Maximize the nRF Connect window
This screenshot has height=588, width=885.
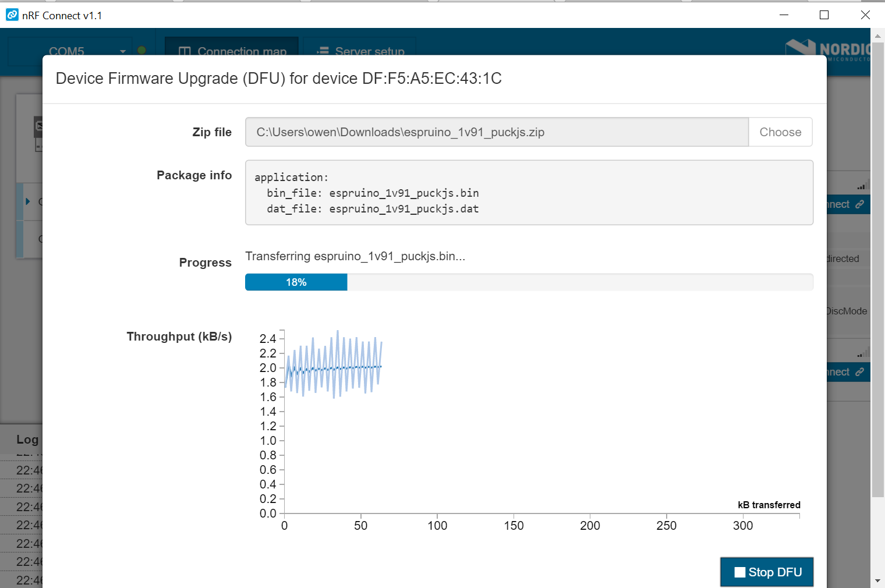click(x=824, y=15)
